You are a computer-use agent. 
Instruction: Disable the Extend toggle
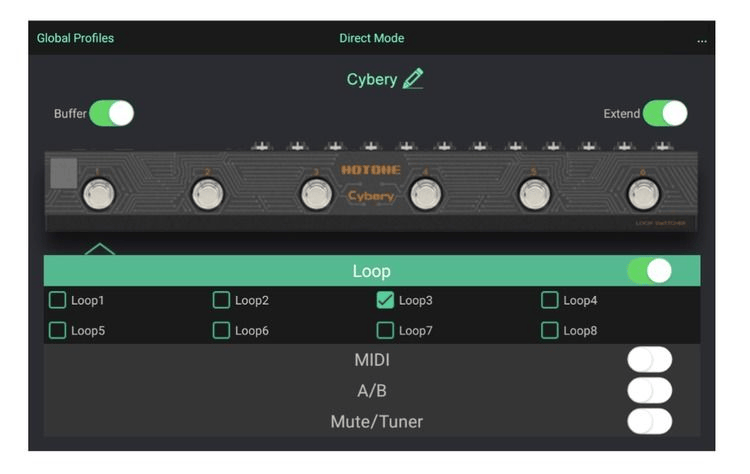tap(665, 113)
